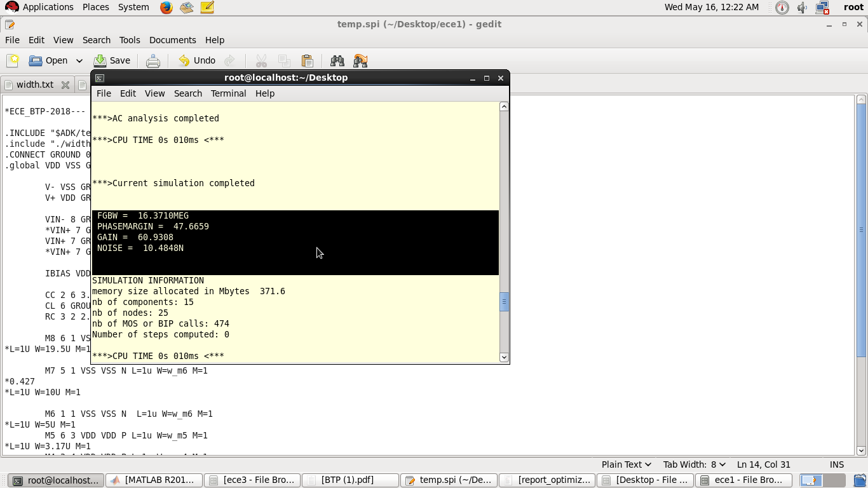Screen dimensions: 868x488
Task: Click the Ln 14, Col 31 status indicator
Action: click(764, 464)
